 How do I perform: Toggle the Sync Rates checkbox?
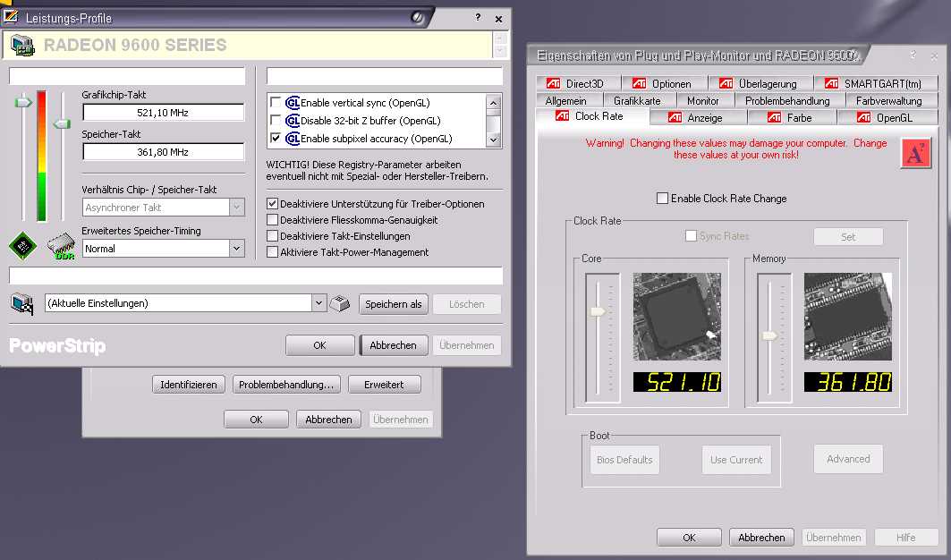[x=691, y=236]
